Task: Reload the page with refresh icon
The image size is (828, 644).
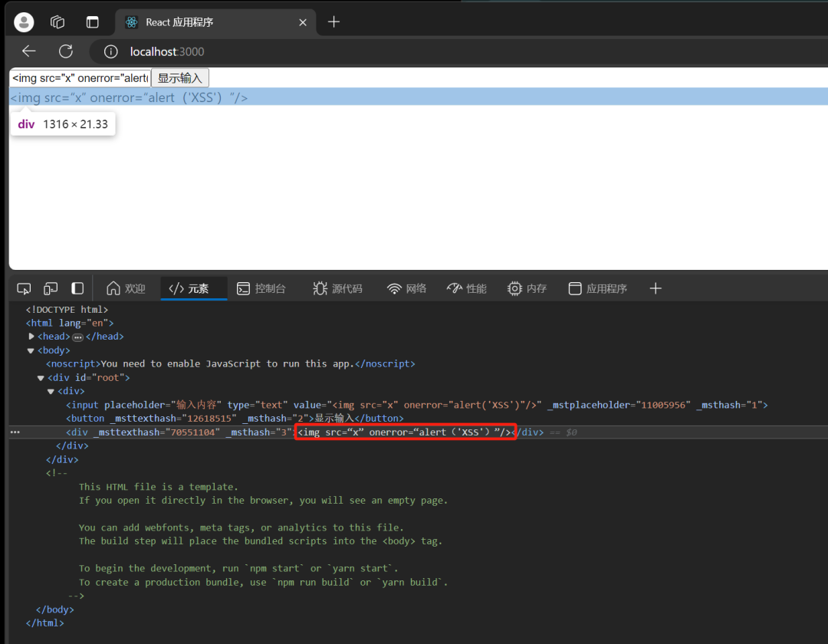Action: (66, 51)
